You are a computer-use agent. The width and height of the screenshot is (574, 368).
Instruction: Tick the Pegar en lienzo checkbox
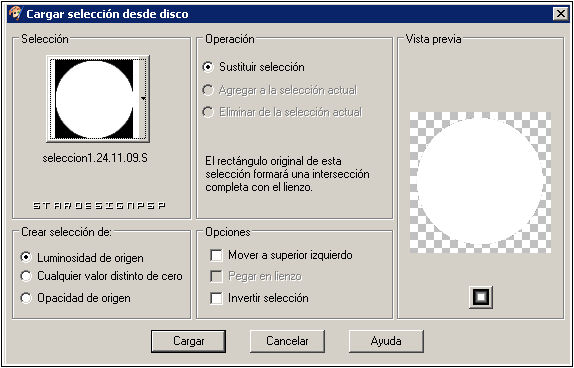coord(216,276)
